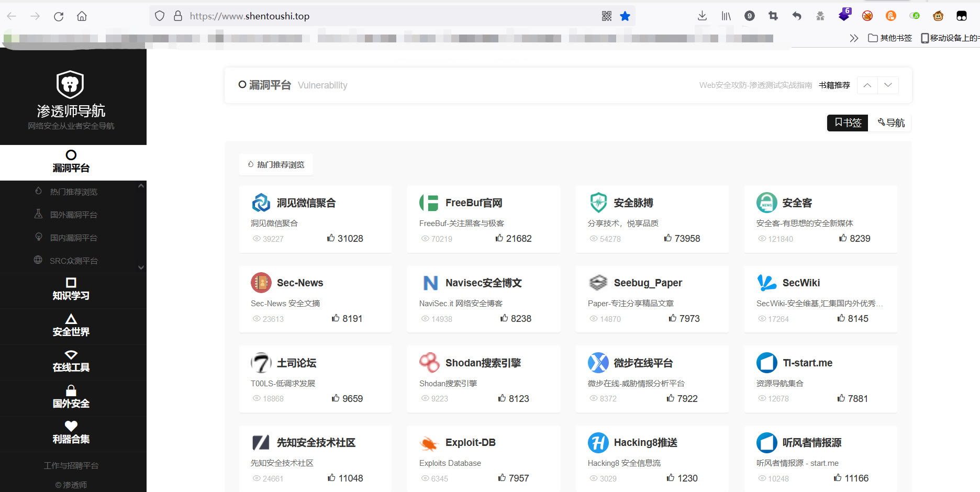Open the Sec-News site icon
The height and width of the screenshot is (492, 980).
[261, 283]
